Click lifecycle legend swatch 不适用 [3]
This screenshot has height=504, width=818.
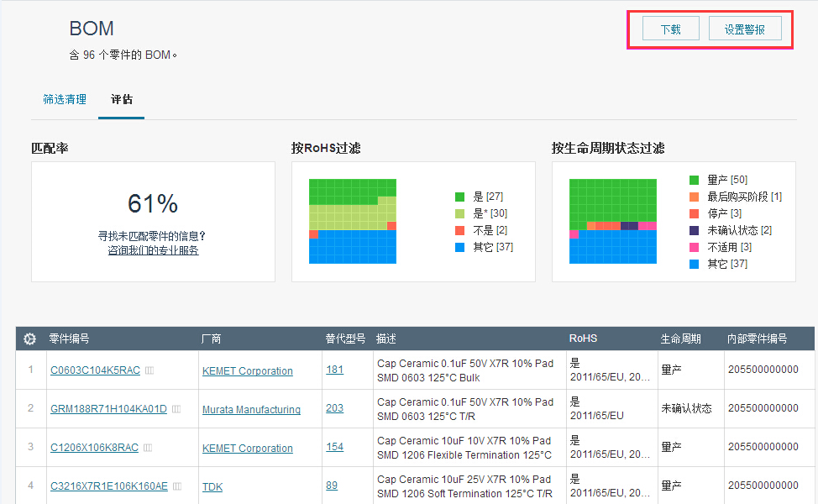tap(694, 247)
